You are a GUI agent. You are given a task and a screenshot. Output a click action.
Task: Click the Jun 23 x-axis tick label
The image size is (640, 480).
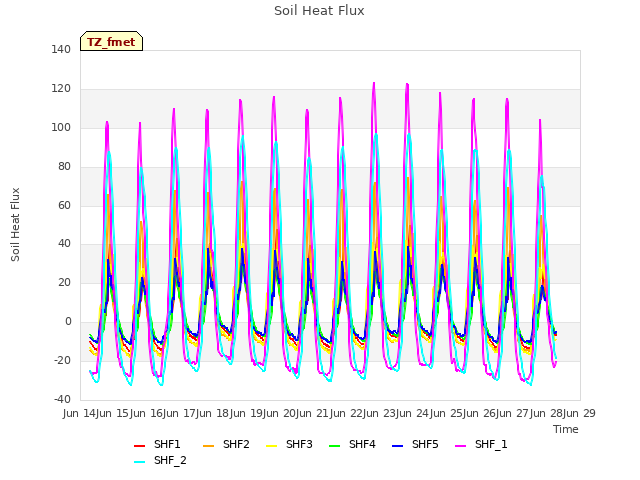tap(380, 413)
